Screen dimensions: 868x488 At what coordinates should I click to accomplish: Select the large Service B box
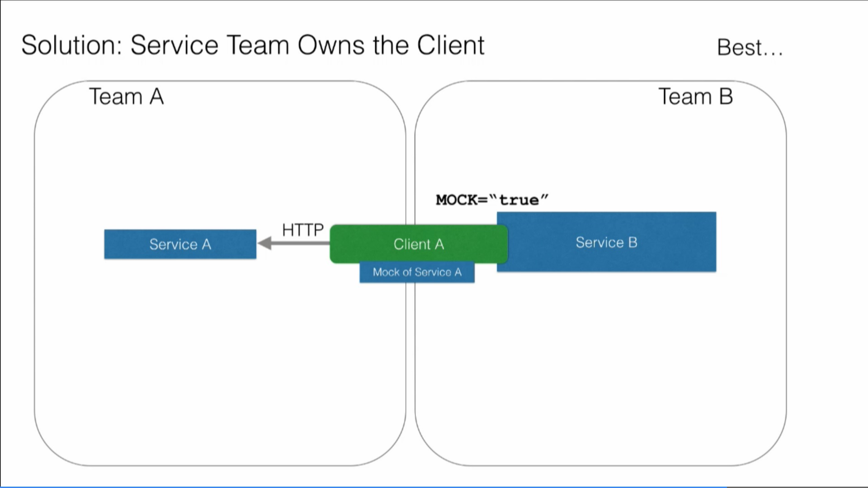pyautogui.click(x=606, y=242)
